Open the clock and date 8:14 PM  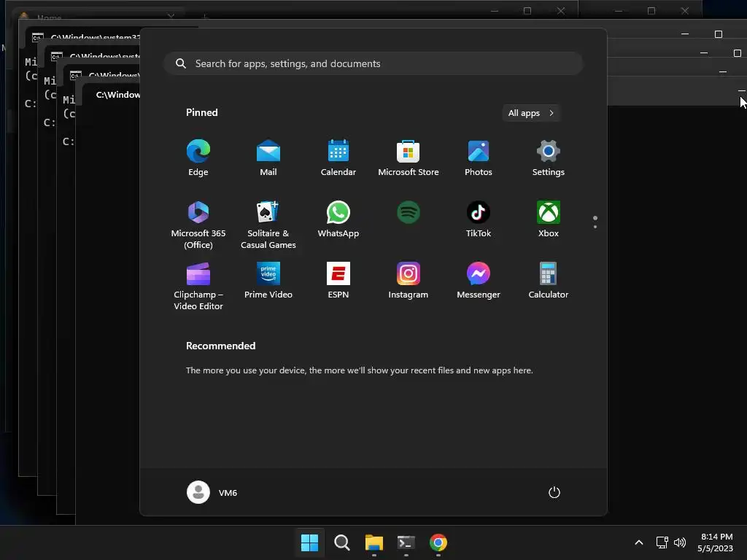(x=716, y=542)
